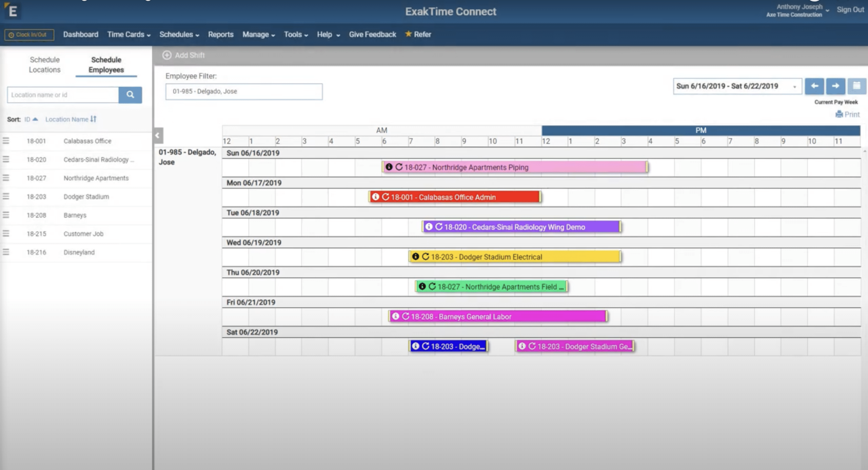Select the 18-001 Calabasas Office location
The image size is (868, 470).
[76, 141]
